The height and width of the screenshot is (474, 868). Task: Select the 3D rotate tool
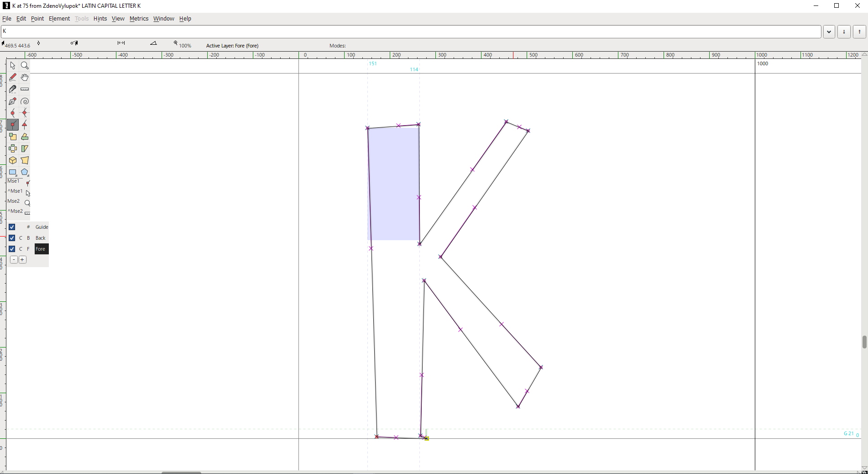point(13,161)
